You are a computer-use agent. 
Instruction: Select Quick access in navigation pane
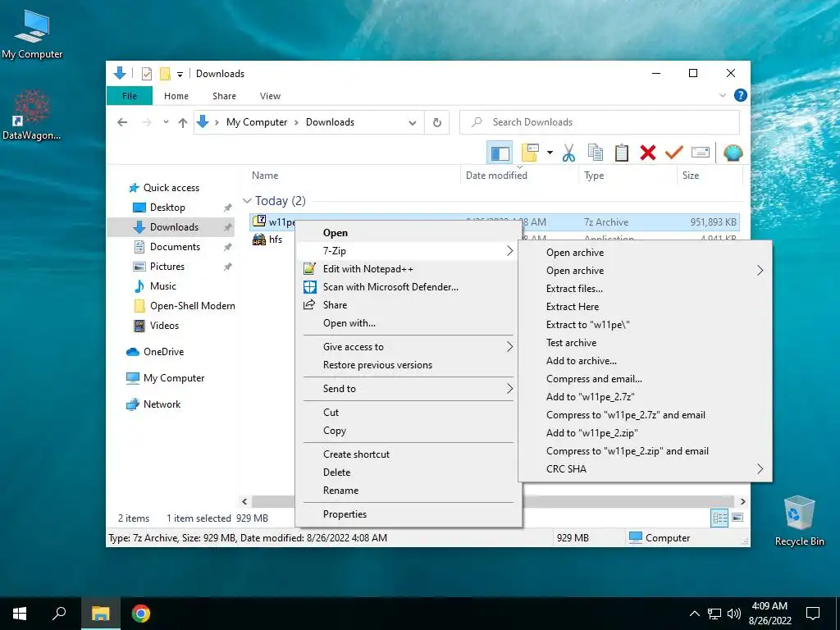tap(171, 188)
